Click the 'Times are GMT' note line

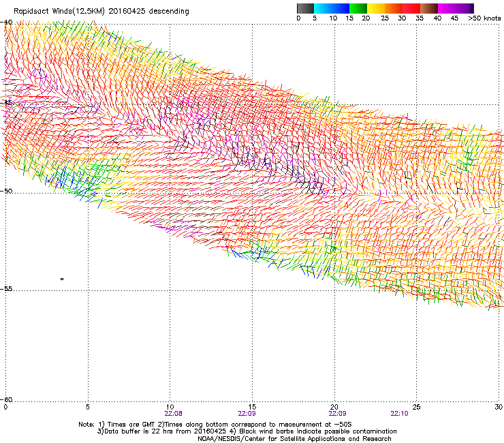pos(215,425)
